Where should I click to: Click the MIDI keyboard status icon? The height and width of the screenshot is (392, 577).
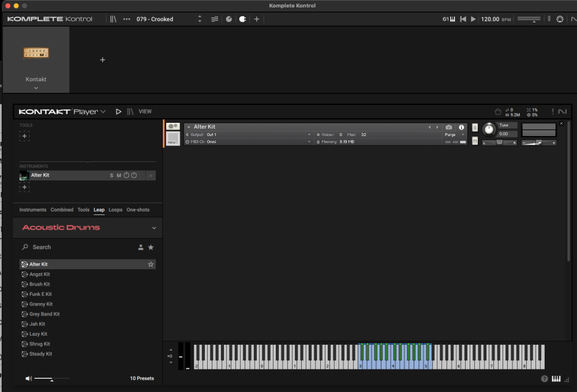pos(449,19)
